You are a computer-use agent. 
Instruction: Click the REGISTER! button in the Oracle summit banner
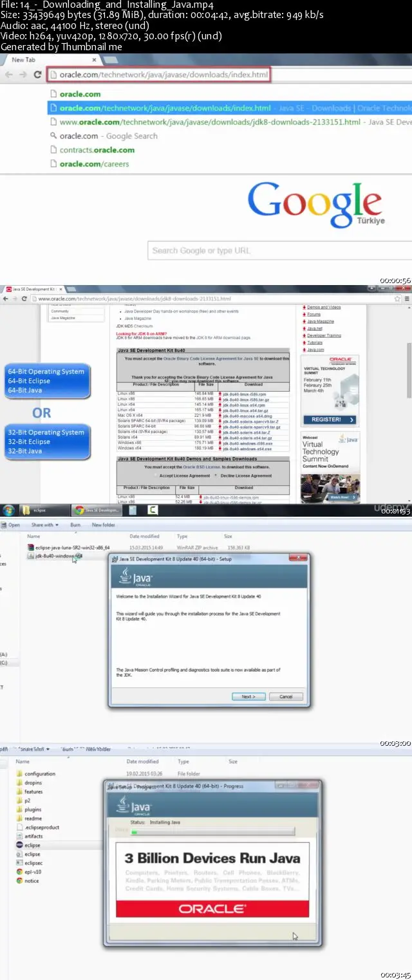coord(330,420)
